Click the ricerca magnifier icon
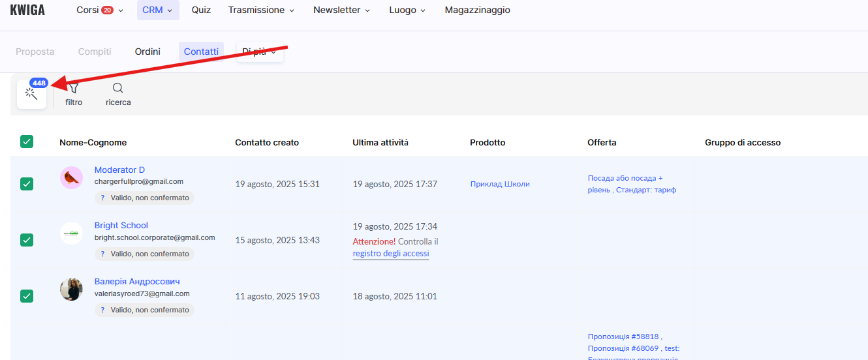Image resolution: width=868 pixels, height=360 pixels. 117,89
